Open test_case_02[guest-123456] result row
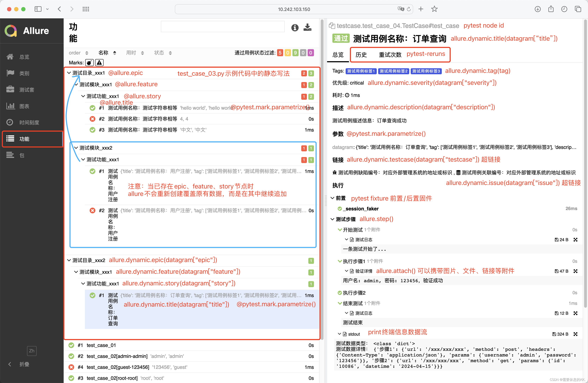Viewport: 588px width, 383px height. coord(191,367)
